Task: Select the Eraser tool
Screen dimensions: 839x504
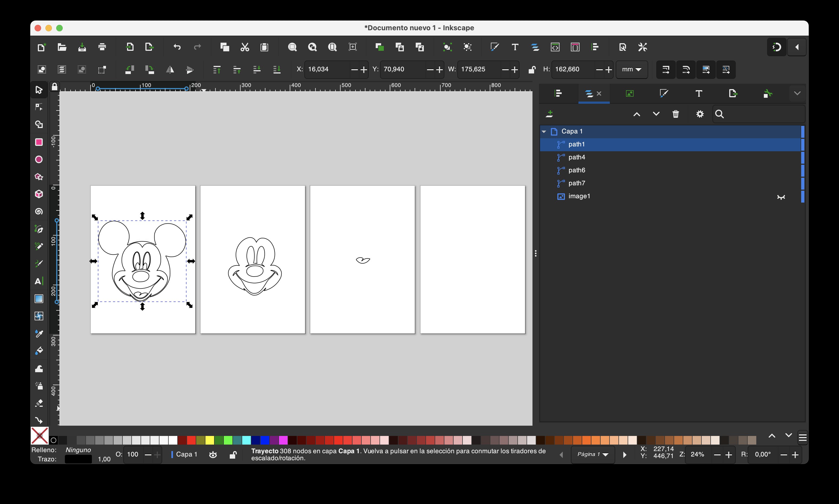Action: coord(39,403)
